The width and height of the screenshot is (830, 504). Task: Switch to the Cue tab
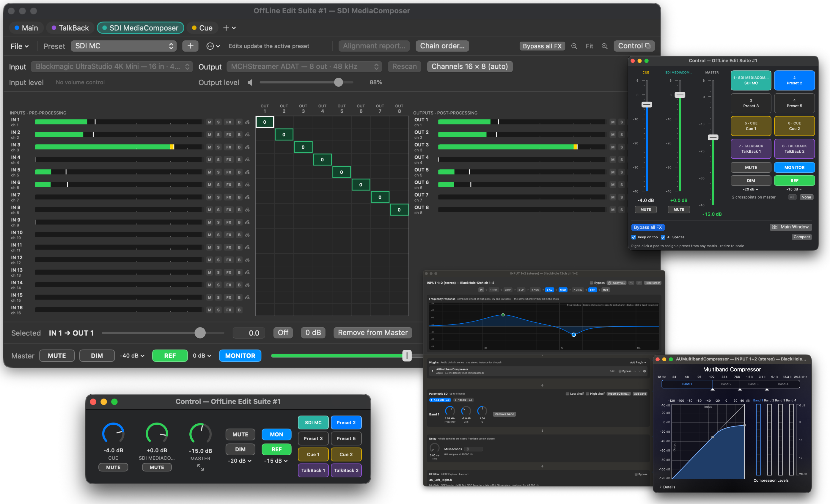click(x=202, y=28)
